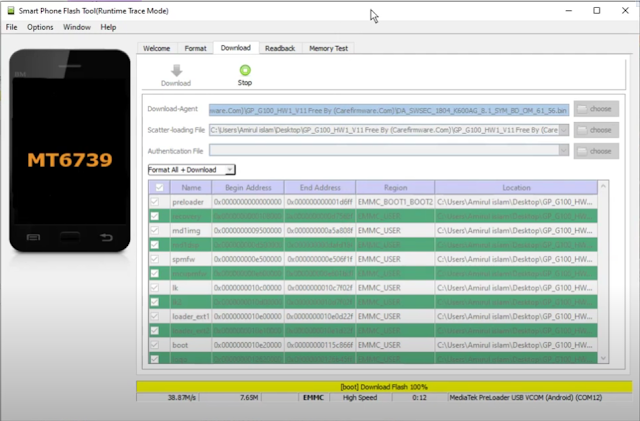Click folder icon in Scatter-loading choose button
This screenshot has height=421, width=640.
[582, 130]
